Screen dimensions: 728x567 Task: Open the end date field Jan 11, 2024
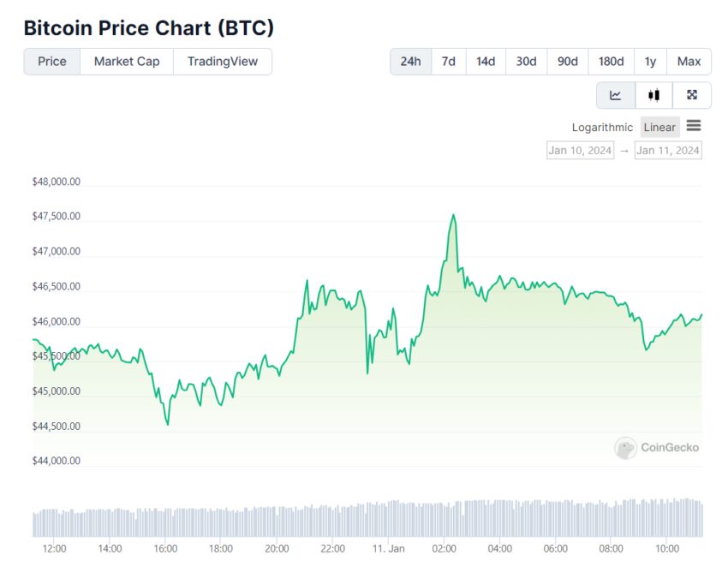coord(668,150)
